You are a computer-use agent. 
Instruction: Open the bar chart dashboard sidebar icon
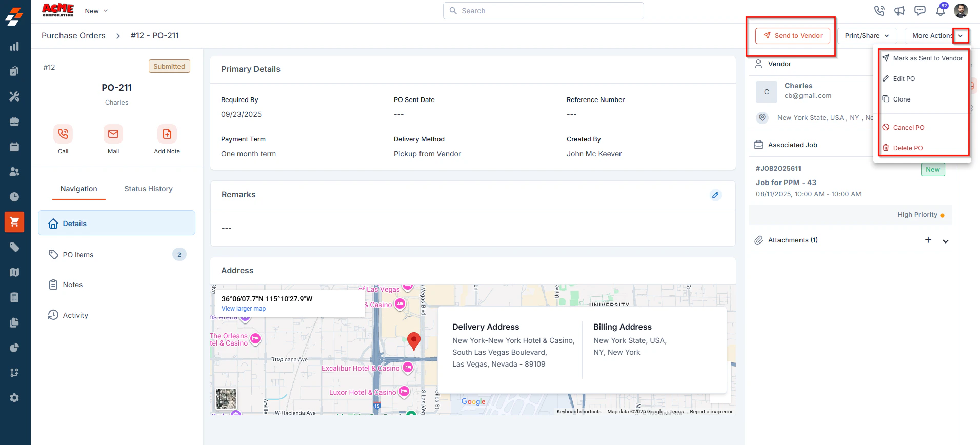(x=14, y=47)
